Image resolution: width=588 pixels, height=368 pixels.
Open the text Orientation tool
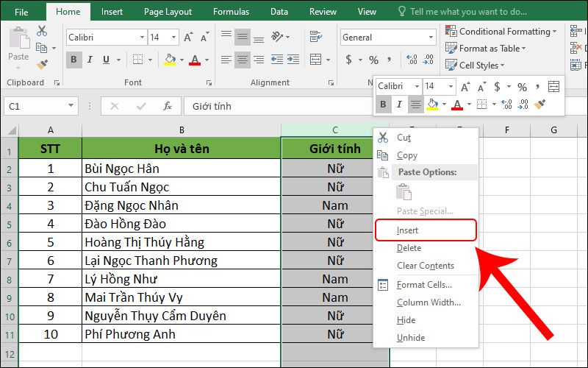click(x=278, y=36)
